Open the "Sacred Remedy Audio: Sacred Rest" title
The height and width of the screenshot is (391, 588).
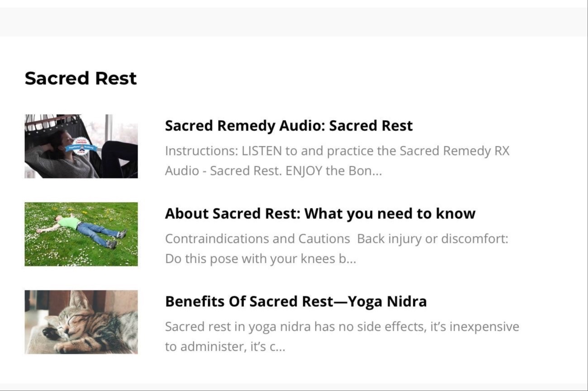pos(289,126)
